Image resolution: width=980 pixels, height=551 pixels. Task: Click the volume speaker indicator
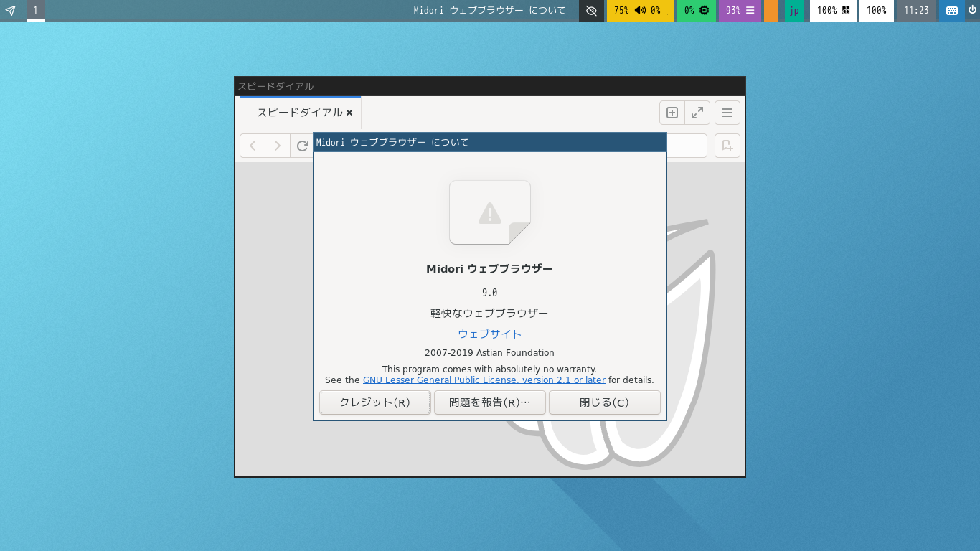pos(640,11)
